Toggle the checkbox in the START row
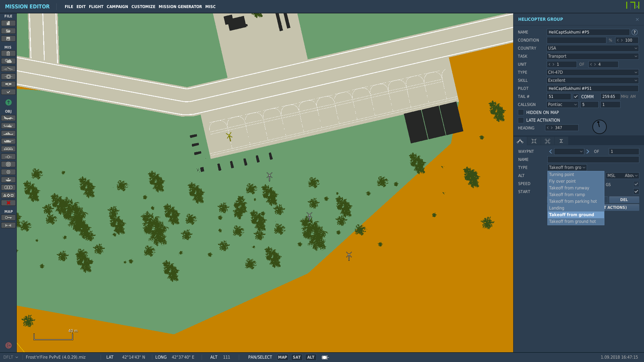The width and height of the screenshot is (644, 362). coord(636,191)
